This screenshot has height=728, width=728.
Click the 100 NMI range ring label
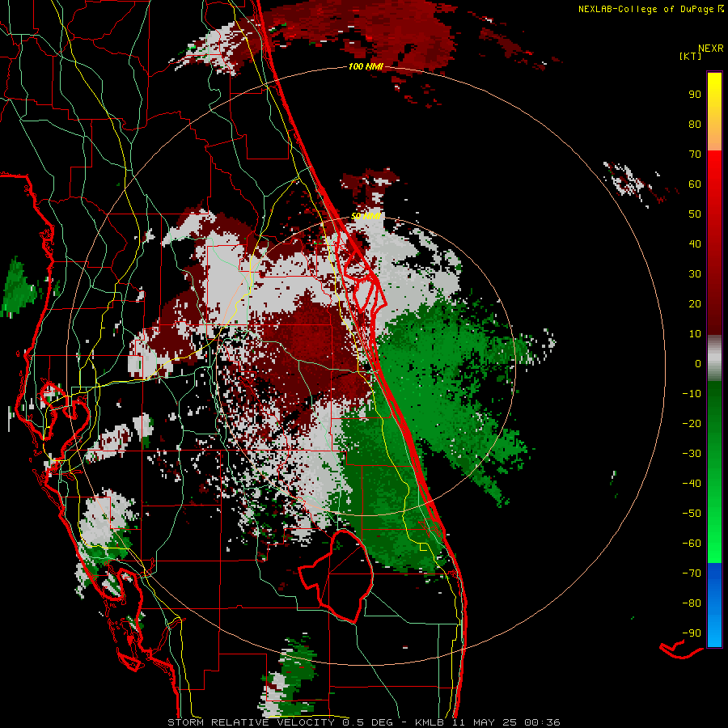coord(366,67)
